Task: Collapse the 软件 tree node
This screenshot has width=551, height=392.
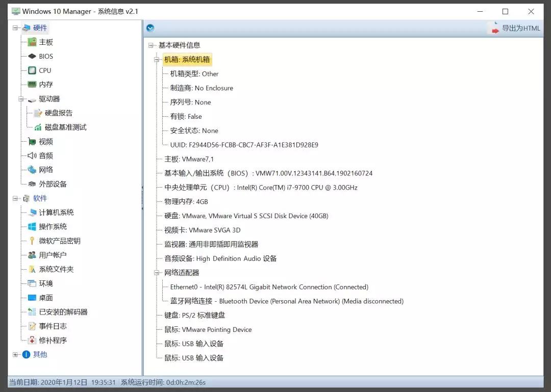Action: [15, 198]
